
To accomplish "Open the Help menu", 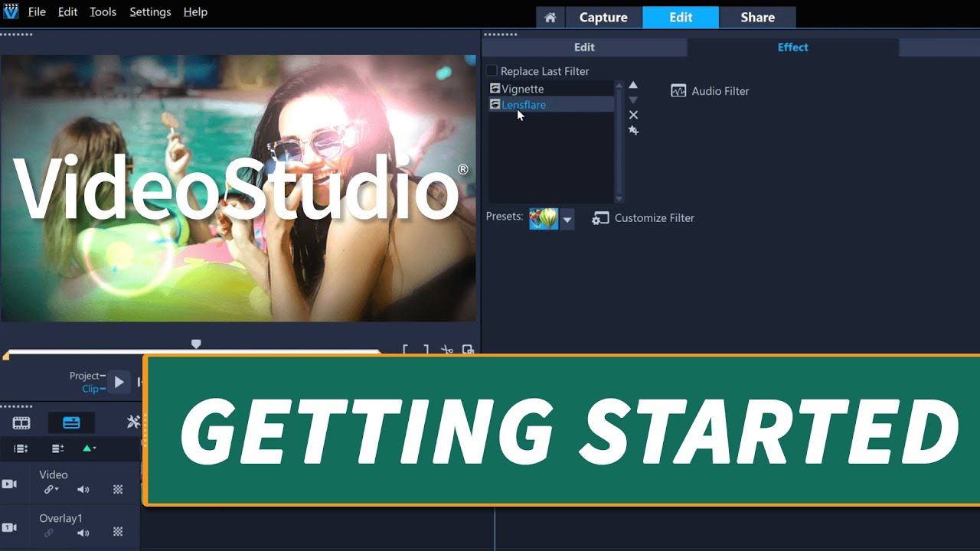I will [x=195, y=12].
